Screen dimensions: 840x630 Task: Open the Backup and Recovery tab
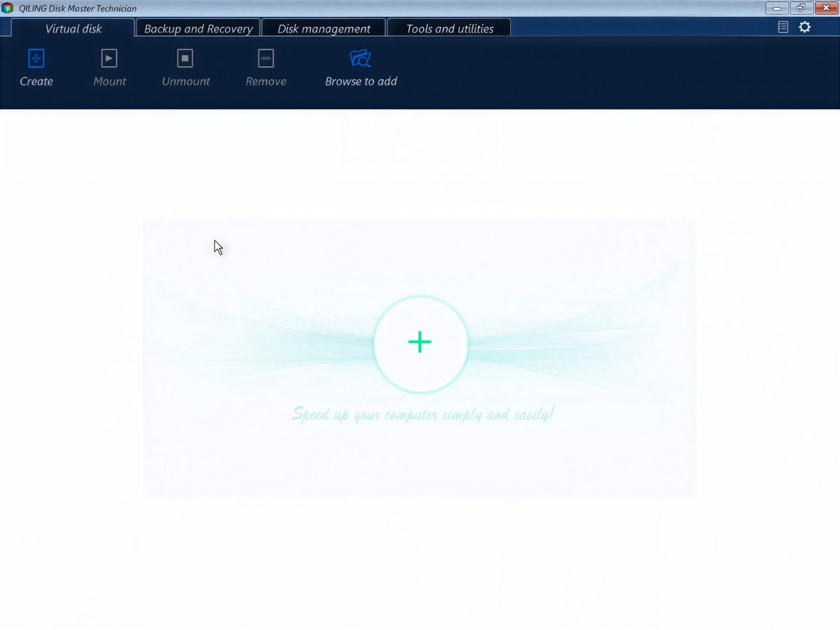tap(198, 28)
